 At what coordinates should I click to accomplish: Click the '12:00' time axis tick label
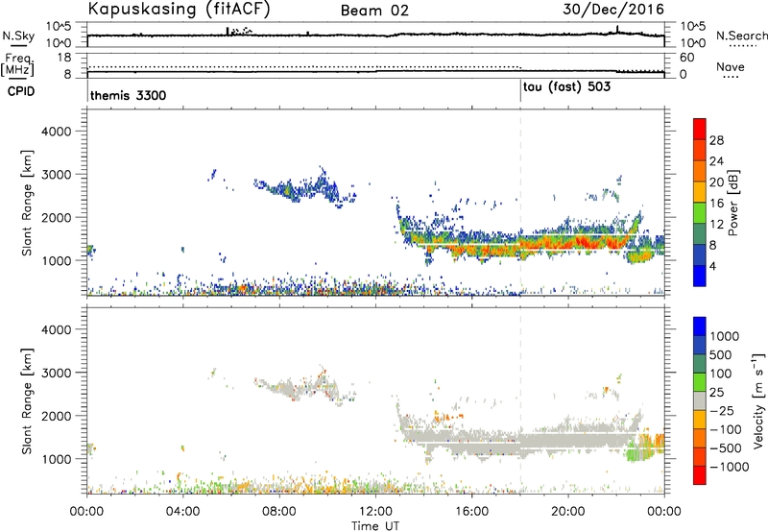coord(375,512)
